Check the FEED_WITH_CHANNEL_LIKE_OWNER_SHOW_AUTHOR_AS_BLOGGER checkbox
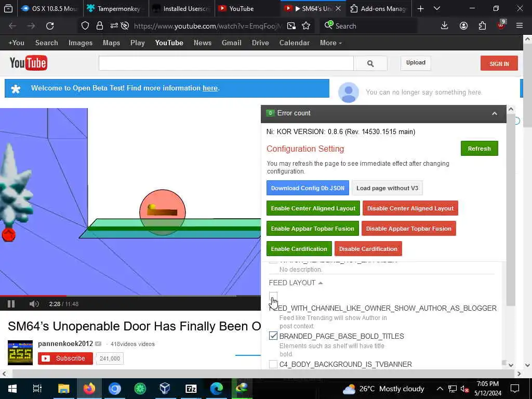The height and width of the screenshot is (399, 532). tap(273, 296)
